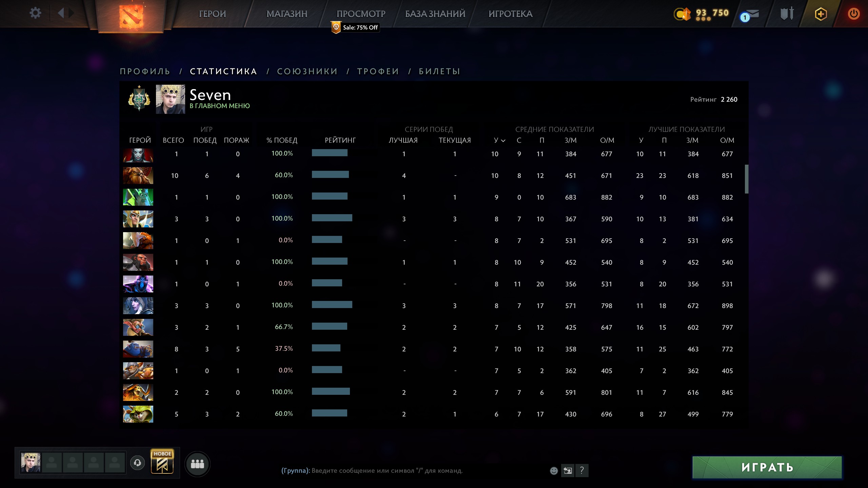This screenshot has width=868, height=488.
Task: Open the НОВОЕ battle pass banner
Action: click(162, 462)
